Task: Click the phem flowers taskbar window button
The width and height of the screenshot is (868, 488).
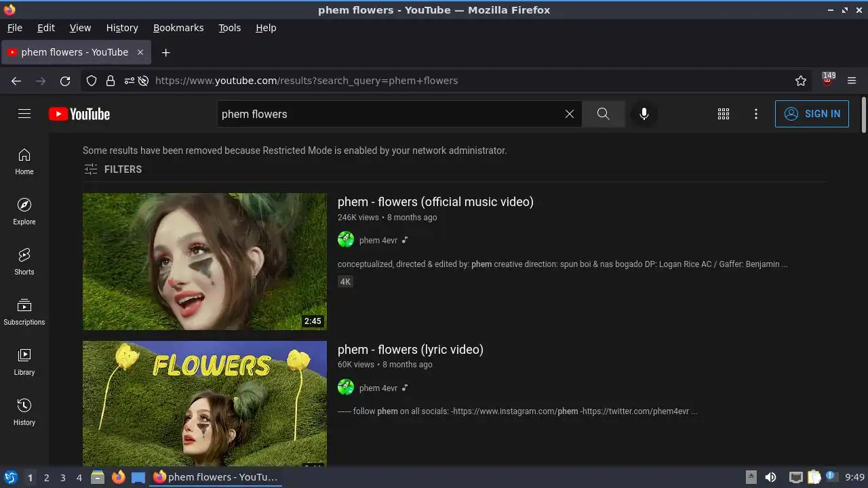Action: tap(216, 477)
